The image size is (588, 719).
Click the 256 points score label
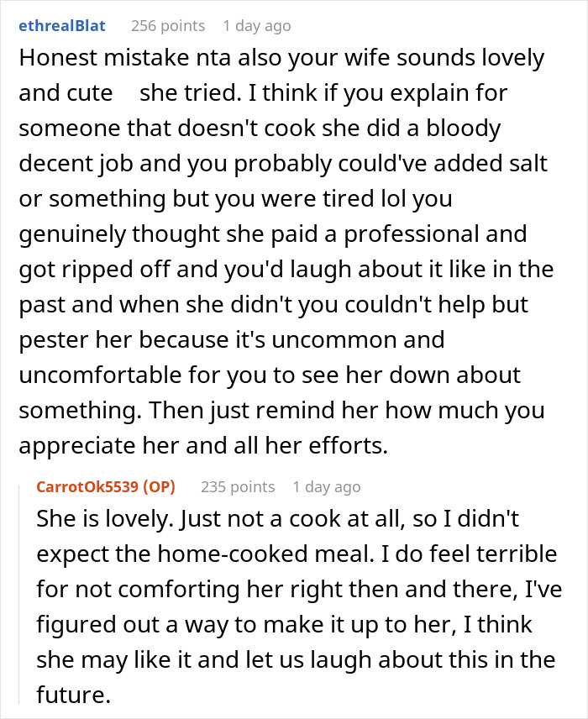[x=168, y=26]
